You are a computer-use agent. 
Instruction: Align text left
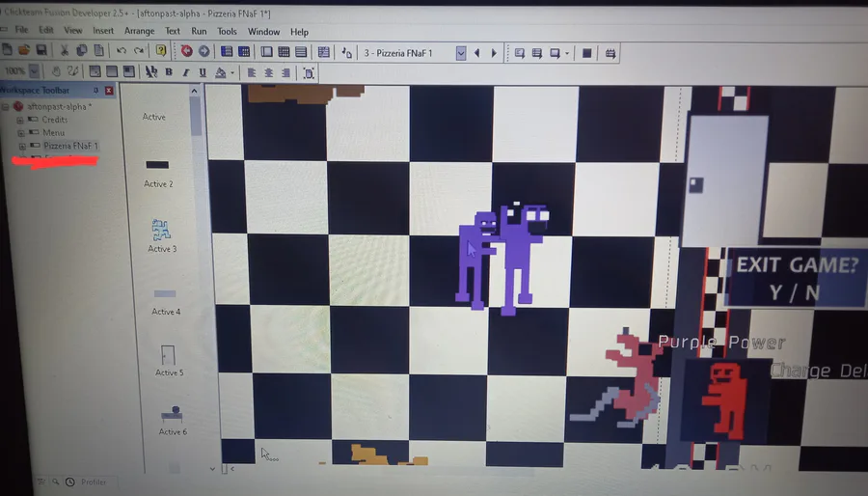click(x=252, y=72)
